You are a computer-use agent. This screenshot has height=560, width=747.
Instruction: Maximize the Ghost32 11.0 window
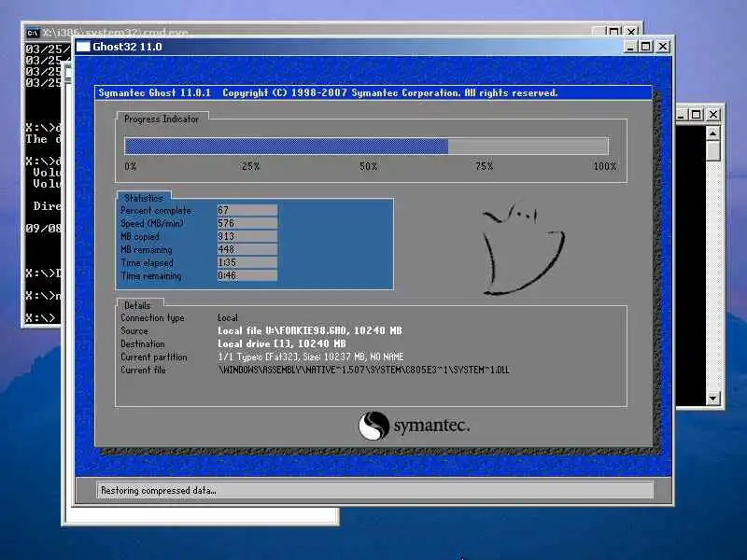click(646, 47)
